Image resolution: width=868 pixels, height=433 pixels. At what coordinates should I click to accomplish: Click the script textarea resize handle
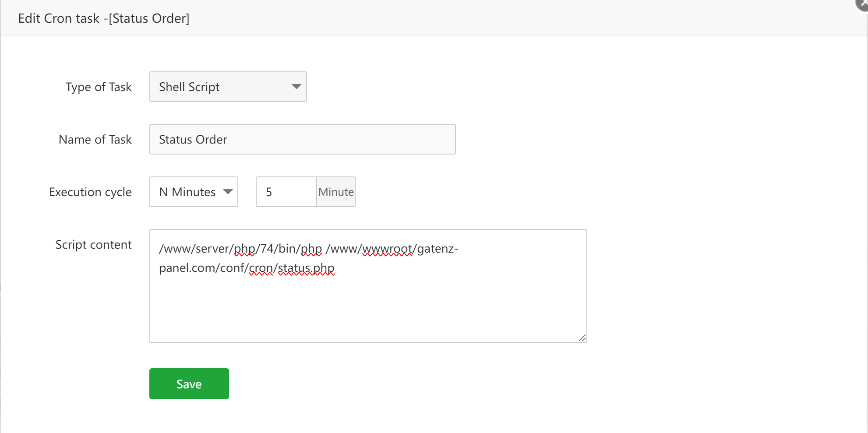point(582,338)
